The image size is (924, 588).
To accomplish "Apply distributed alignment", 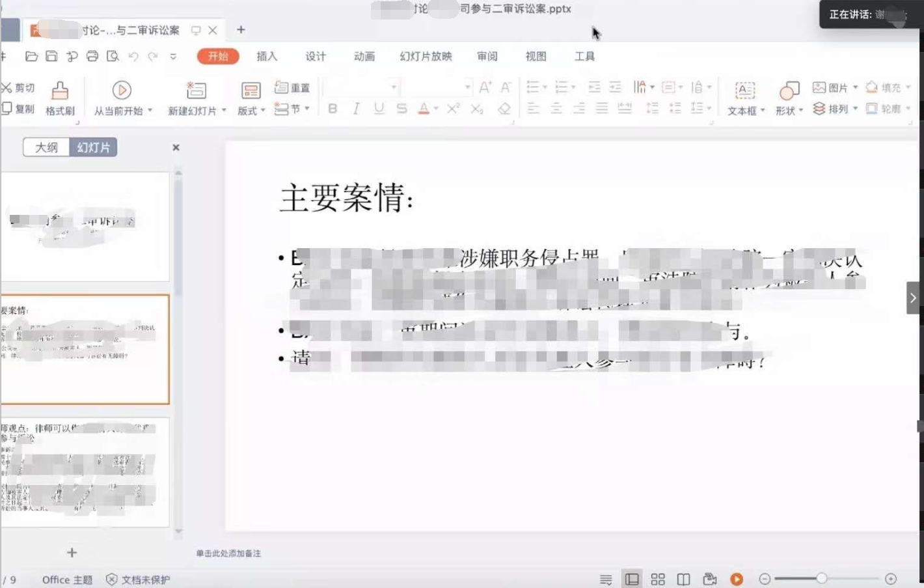I will click(x=625, y=109).
